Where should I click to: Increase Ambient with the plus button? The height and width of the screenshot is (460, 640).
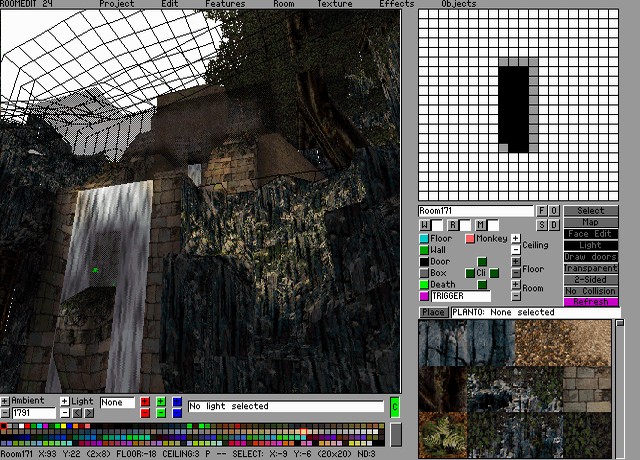click(5, 401)
